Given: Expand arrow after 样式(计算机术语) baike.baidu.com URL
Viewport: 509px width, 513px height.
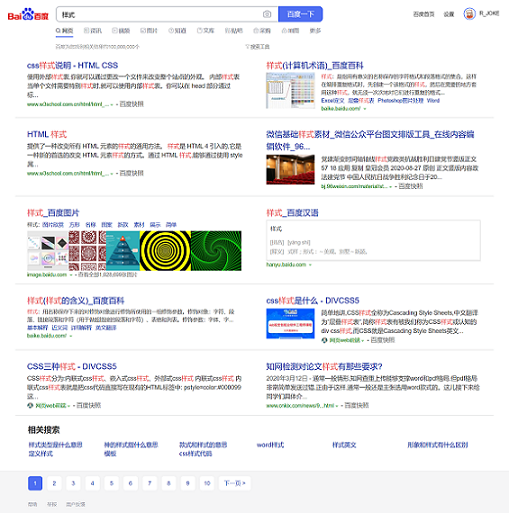Looking at the screenshot, I should (x=365, y=109).
